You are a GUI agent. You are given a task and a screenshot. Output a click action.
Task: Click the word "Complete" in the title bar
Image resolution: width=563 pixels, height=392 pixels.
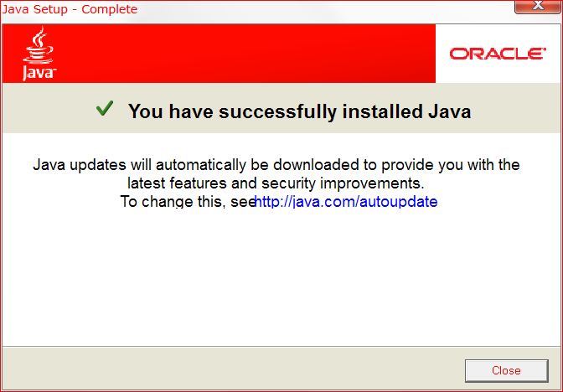(x=110, y=9)
